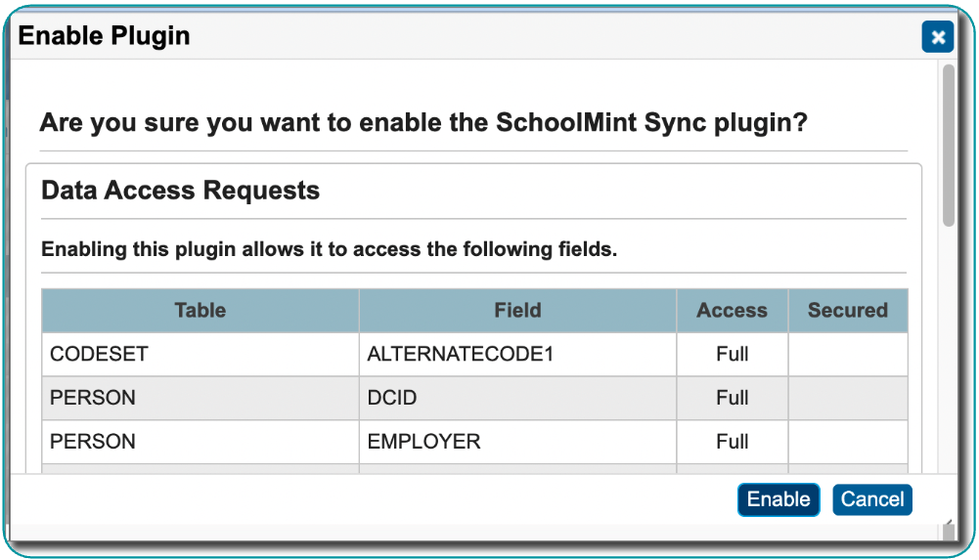This screenshot has height=560, width=979.
Task: Click the Data Access Requests heading
Action: pyautogui.click(x=181, y=191)
